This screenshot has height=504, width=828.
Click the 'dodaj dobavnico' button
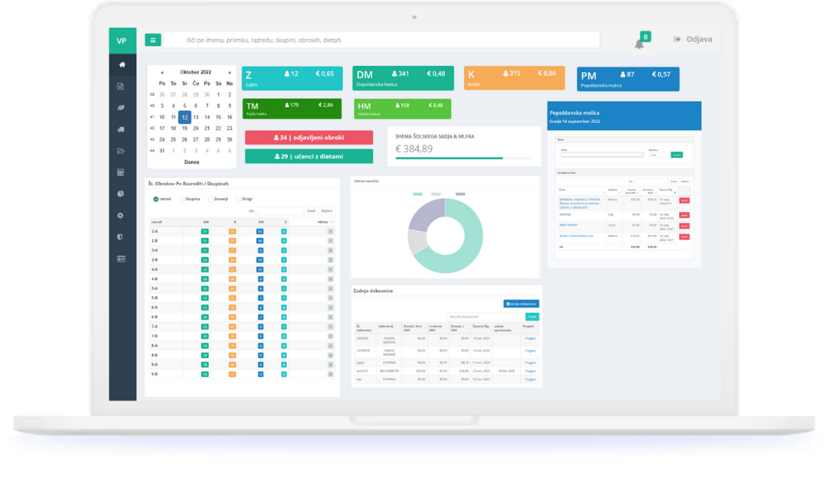click(x=521, y=304)
